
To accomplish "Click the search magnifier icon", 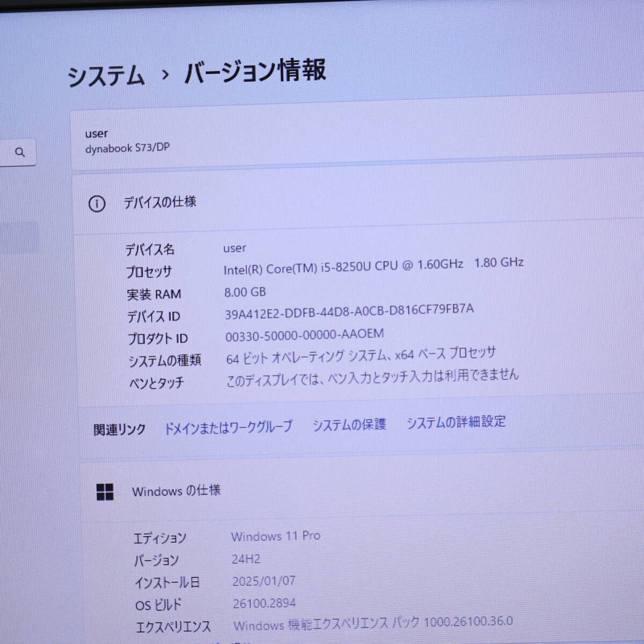I will (20, 152).
